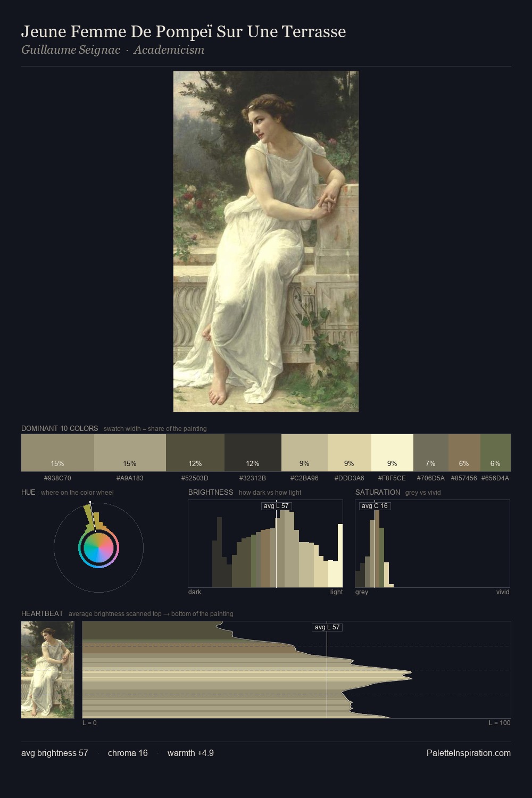Click the 'grey' axis label

(362, 592)
